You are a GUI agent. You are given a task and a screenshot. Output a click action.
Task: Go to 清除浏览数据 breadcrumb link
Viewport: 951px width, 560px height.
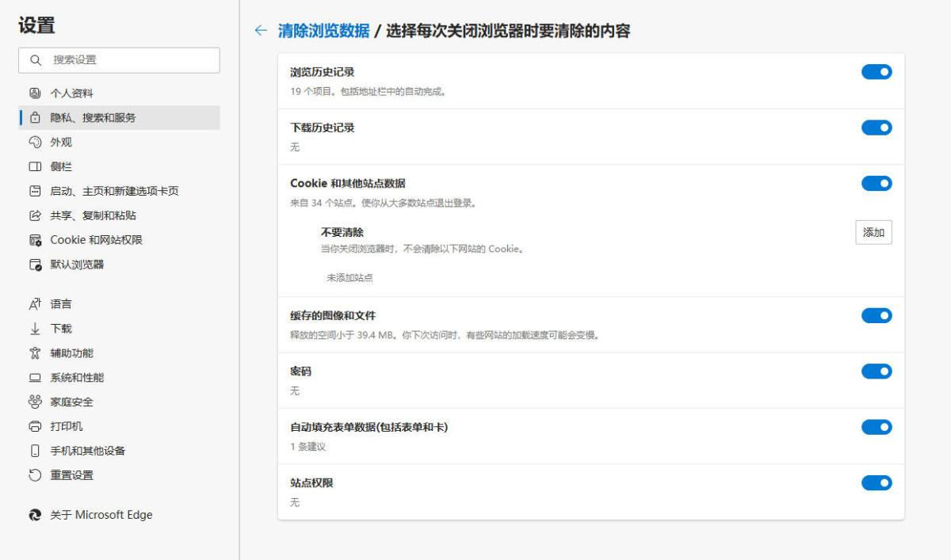[323, 31]
